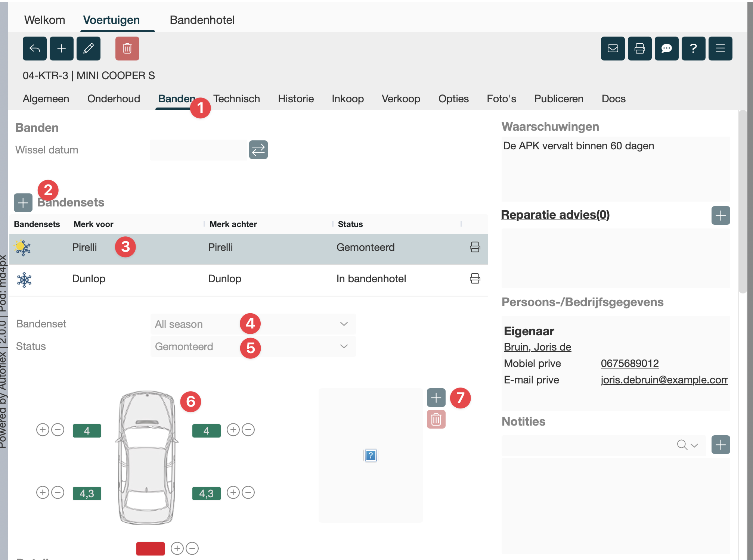Increase spare tire tread depth value
This screenshot has width=753, height=560.
(x=177, y=548)
